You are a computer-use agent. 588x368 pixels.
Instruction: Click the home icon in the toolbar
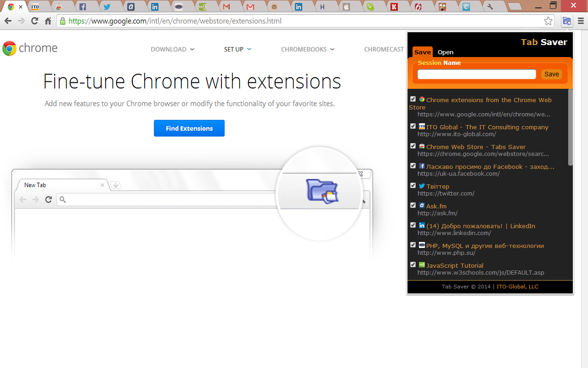pos(48,21)
